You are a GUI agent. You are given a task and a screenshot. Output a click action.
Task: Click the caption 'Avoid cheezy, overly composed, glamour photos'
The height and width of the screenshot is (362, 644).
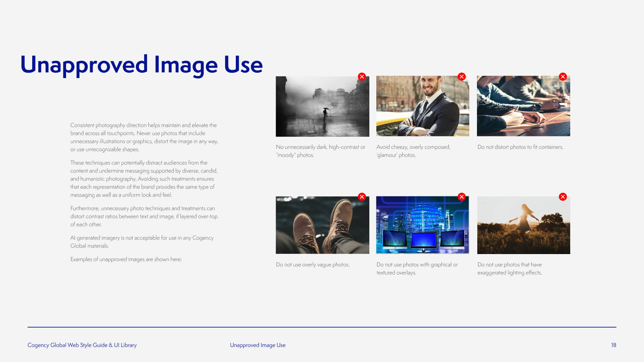413,151
